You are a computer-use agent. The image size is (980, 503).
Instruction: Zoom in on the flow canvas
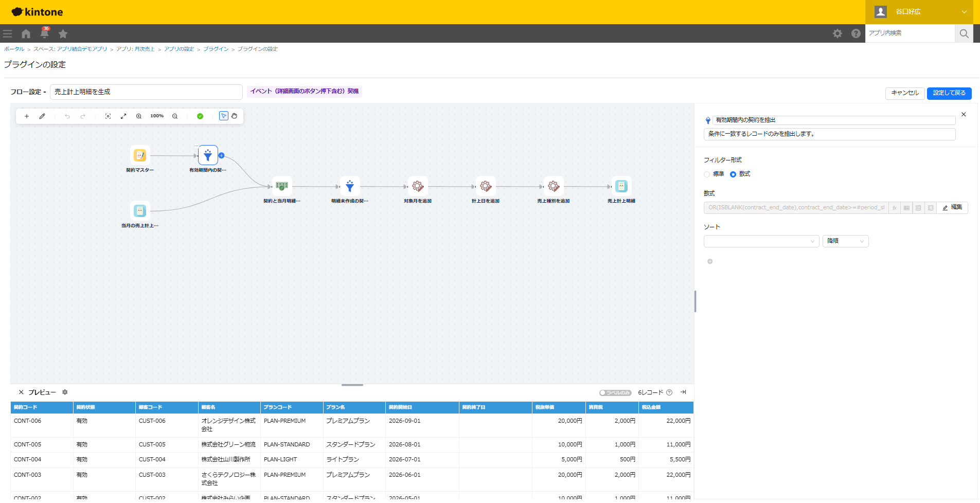click(139, 116)
